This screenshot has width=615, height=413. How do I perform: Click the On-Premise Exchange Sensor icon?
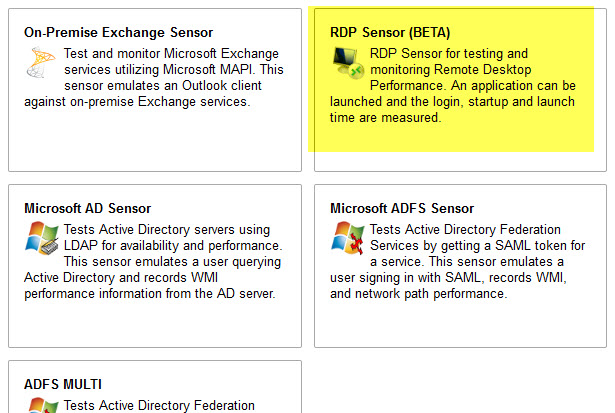tap(41, 62)
